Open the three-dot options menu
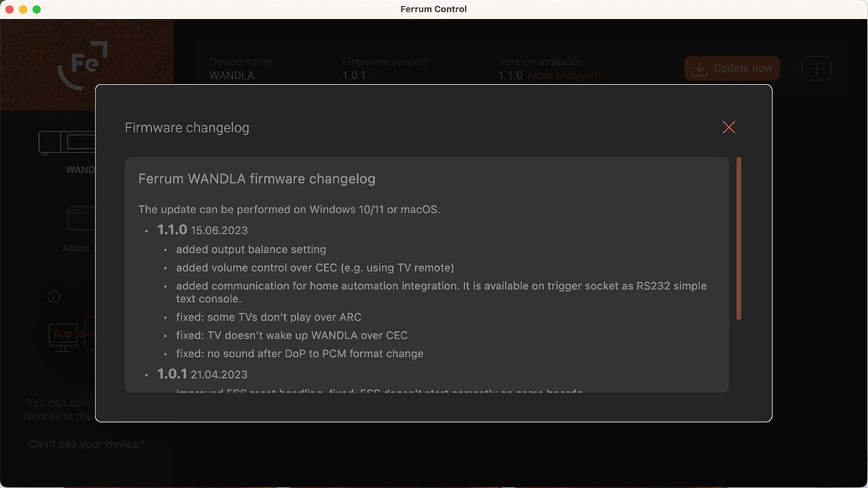The width and height of the screenshot is (868, 488). coord(816,68)
